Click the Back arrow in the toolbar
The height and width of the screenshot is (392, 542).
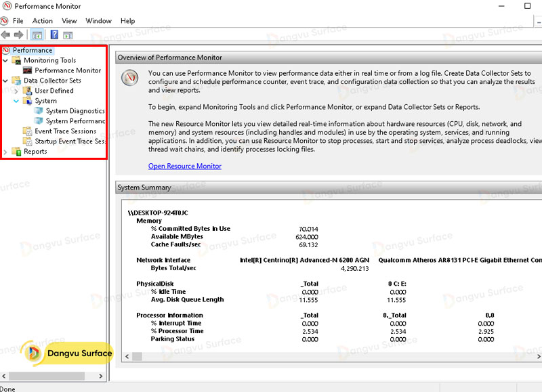[5, 35]
